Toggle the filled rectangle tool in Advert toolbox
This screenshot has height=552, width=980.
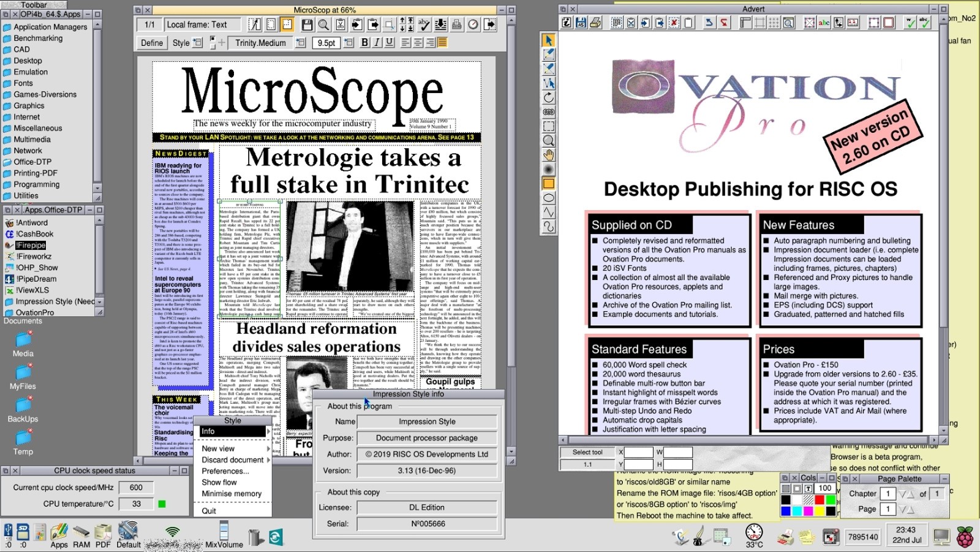click(549, 183)
